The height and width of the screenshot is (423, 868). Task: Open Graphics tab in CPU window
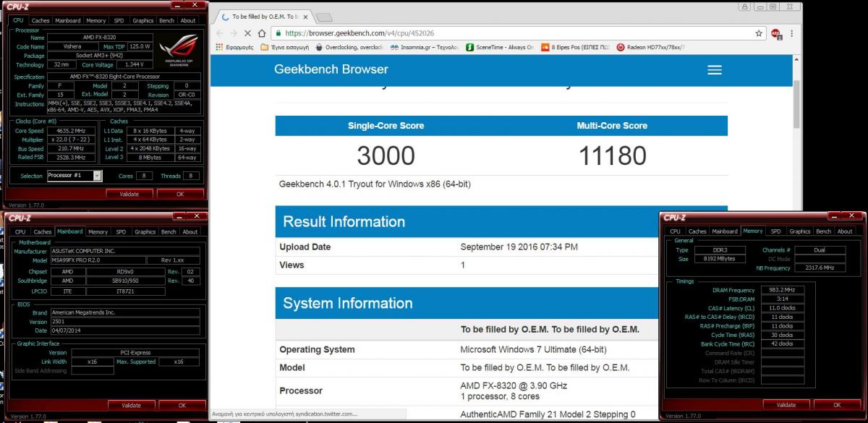coord(143,21)
